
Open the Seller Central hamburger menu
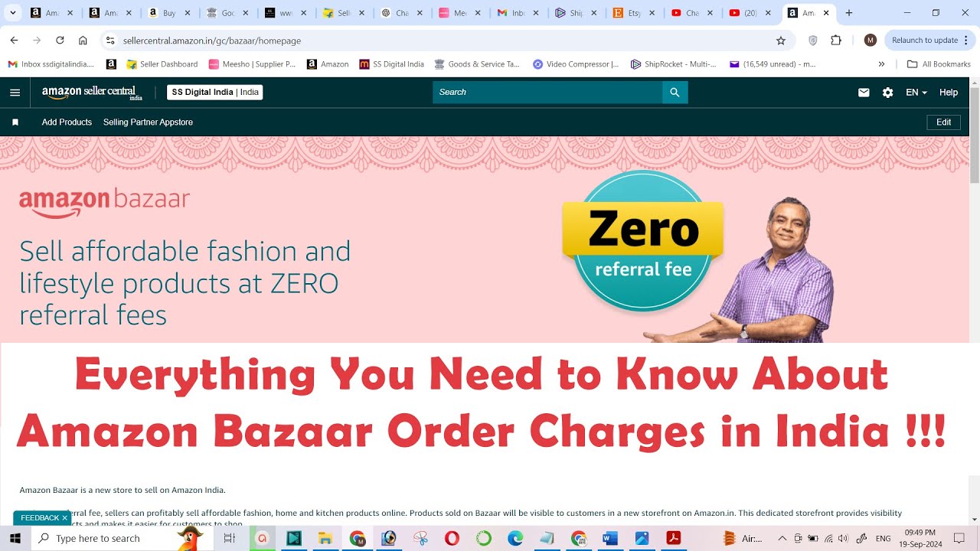pyautogui.click(x=15, y=93)
